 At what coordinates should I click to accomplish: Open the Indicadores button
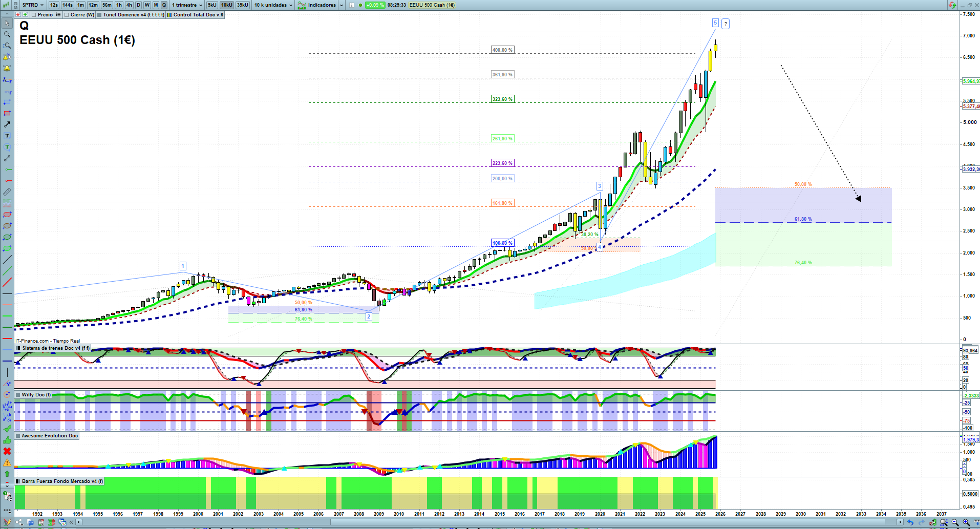(x=317, y=5)
